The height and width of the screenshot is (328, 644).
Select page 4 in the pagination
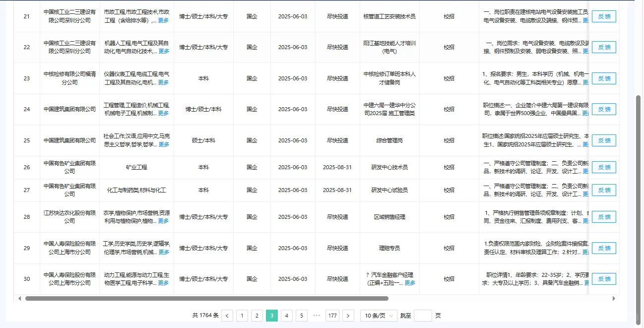(287, 316)
